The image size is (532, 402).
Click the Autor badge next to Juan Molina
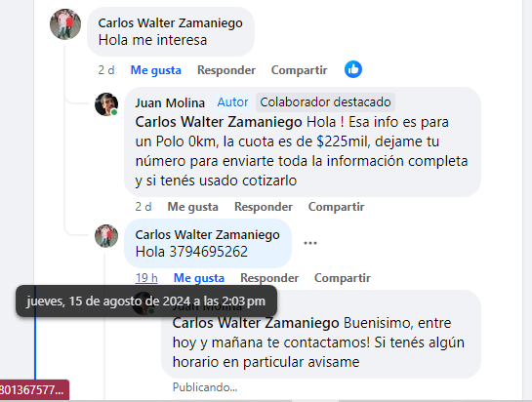click(232, 102)
